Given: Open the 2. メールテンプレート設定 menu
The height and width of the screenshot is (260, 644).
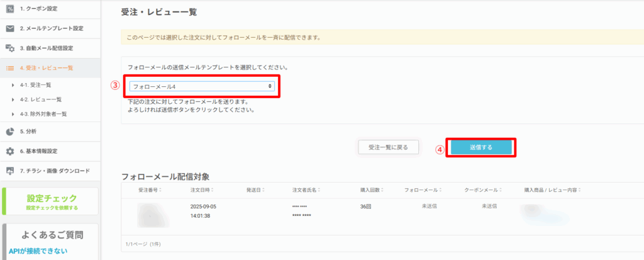Looking at the screenshot, I should [x=51, y=28].
